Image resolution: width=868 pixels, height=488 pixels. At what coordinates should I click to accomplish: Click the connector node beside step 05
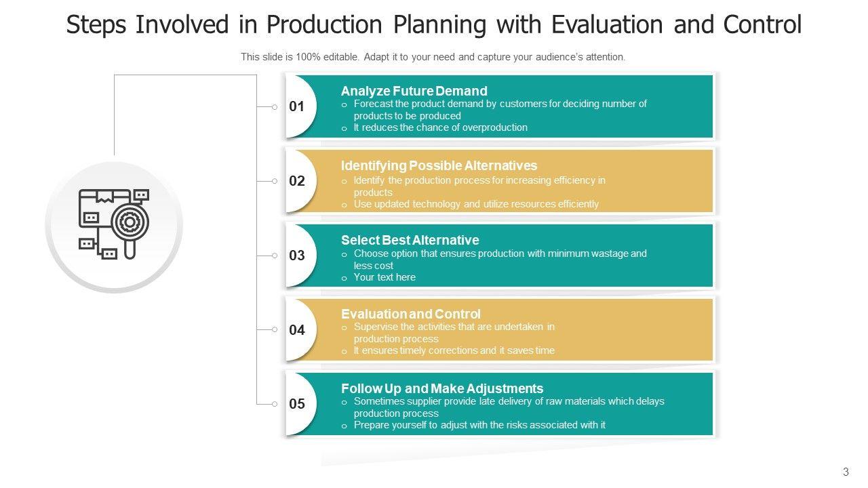pyautogui.click(x=275, y=404)
